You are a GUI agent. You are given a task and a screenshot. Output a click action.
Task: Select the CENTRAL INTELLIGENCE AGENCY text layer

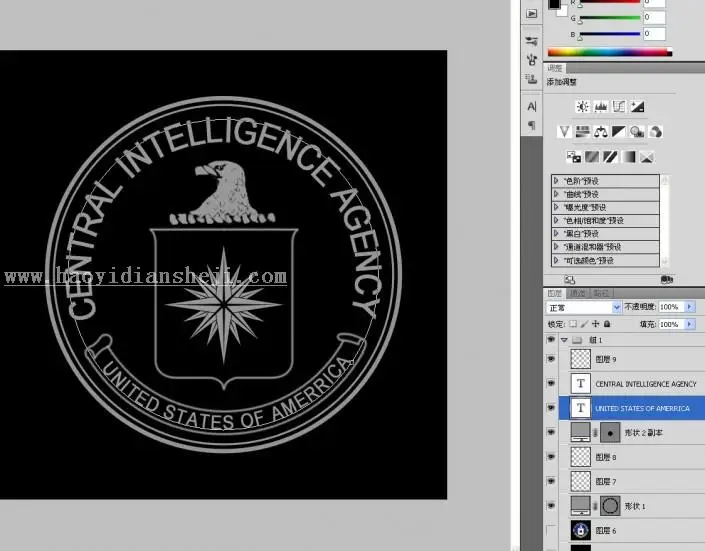pyautogui.click(x=632, y=384)
